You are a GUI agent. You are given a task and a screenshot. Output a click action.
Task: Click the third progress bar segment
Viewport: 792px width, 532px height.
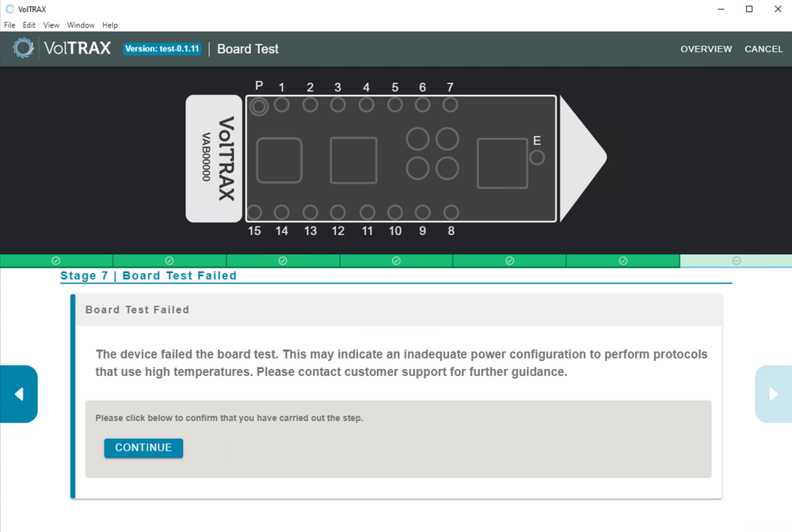tap(283, 260)
